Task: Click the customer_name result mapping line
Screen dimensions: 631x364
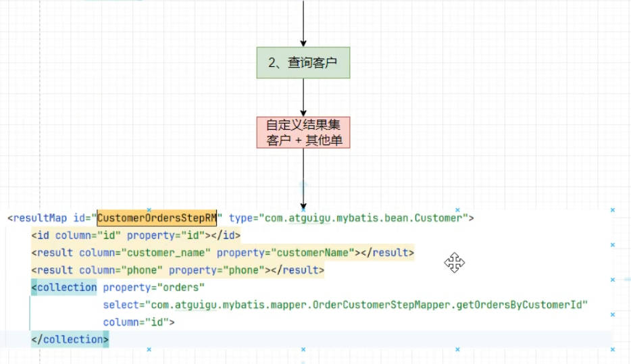Action: (222, 253)
